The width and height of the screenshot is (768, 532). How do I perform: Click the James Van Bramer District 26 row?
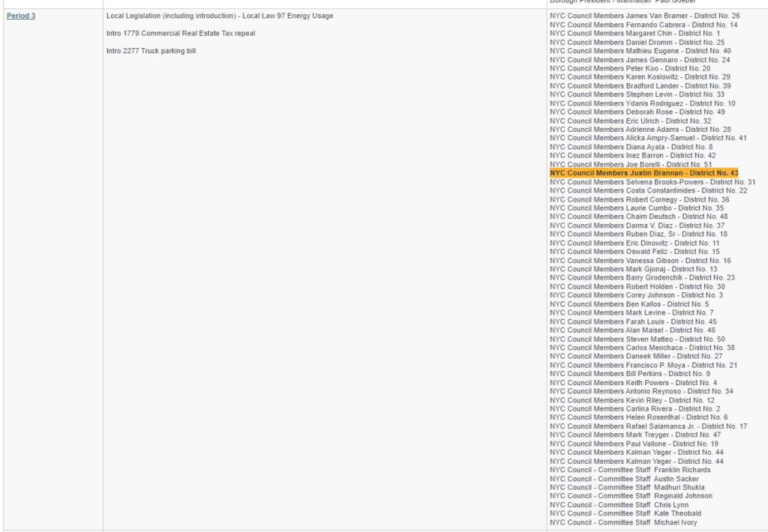click(644, 16)
